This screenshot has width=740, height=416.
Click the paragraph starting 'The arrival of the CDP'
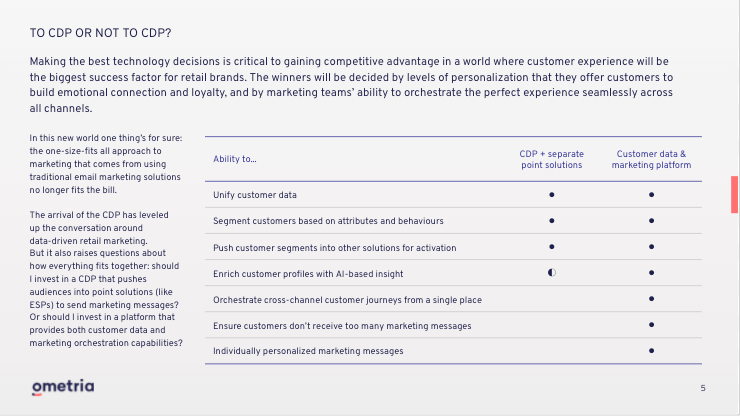pyautogui.click(x=106, y=279)
